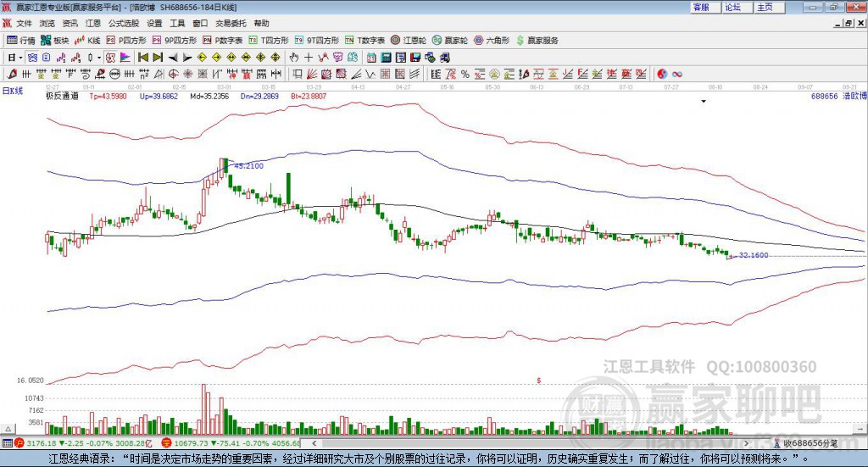
Task: Click the Md=35.2356 value
Action: point(209,96)
